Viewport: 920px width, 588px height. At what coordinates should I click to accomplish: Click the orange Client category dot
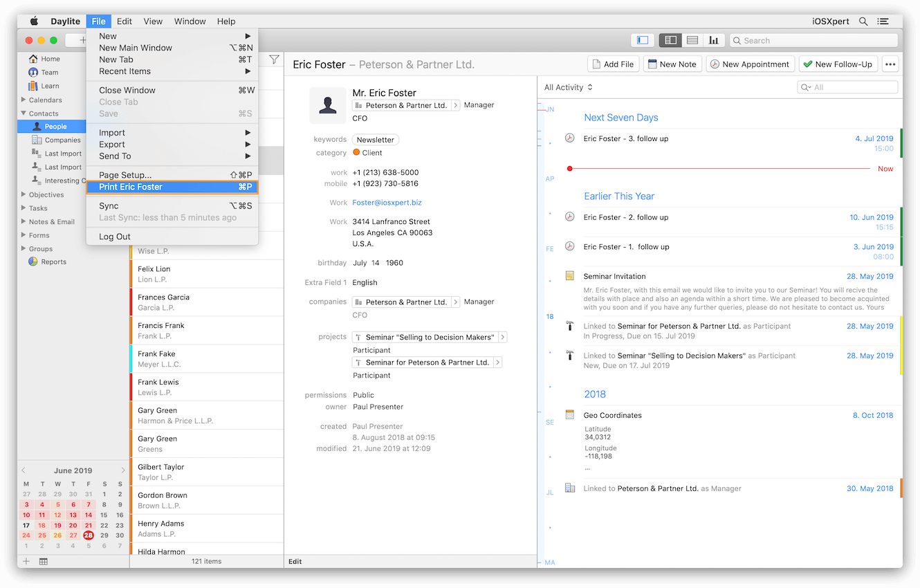point(356,152)
